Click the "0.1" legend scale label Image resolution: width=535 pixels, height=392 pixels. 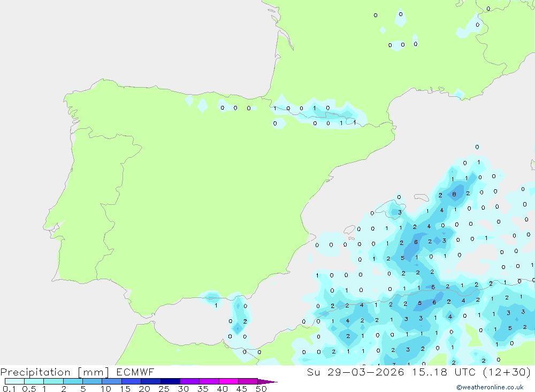[9, 389]
